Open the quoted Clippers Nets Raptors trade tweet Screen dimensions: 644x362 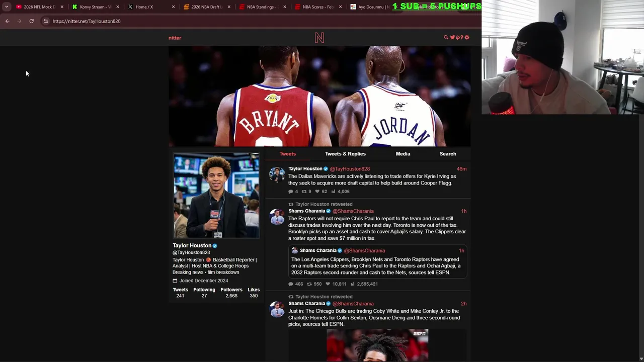tap(377, 261)
